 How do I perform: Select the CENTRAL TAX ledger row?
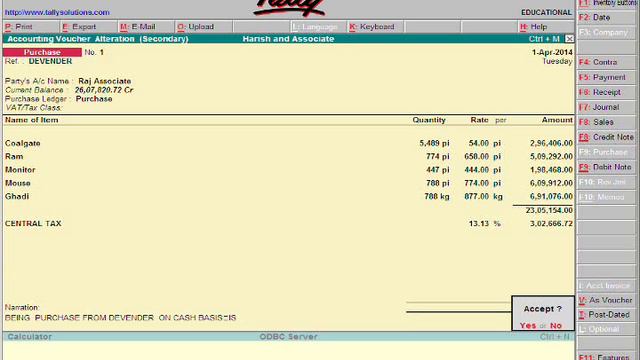tap(289, 224)
